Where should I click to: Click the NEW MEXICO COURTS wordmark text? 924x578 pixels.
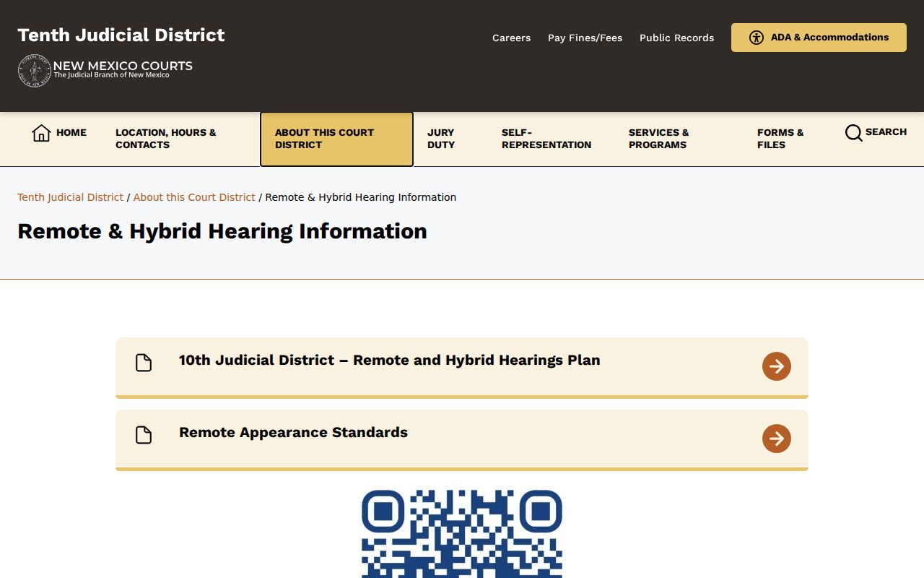click(x=123, y=66)
